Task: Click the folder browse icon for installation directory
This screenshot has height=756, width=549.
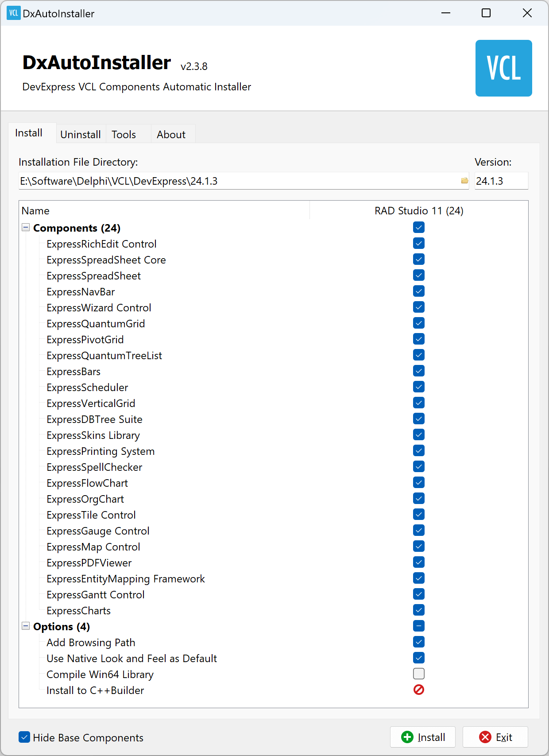Action: [464, 181]
